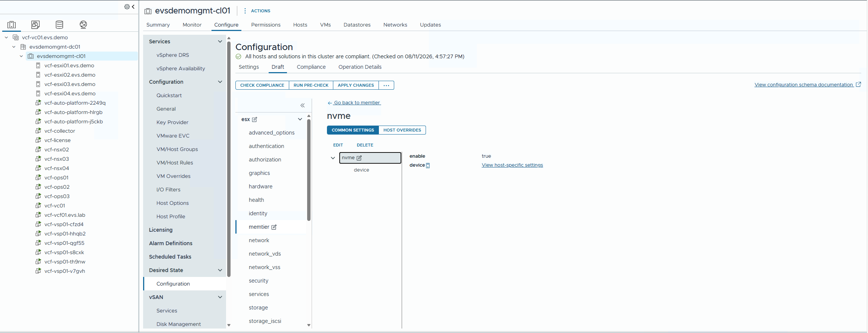The image size is (868, 333).
Task: Click the external link icon by schema documentation
Action: 858,84
